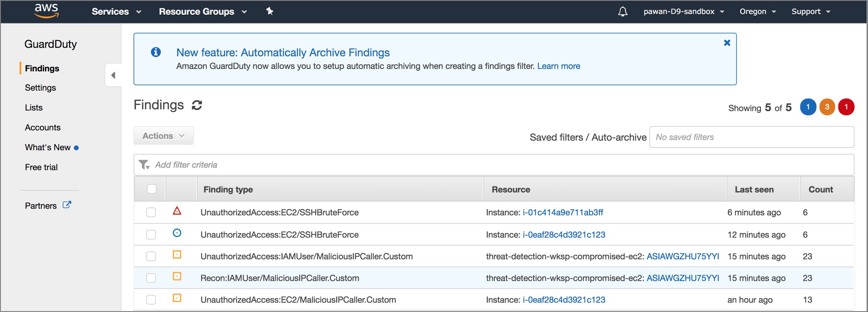The width and height of the screenshot is (868, 312).
Task: Open the Oregon region selector
Action: point(758,12)
